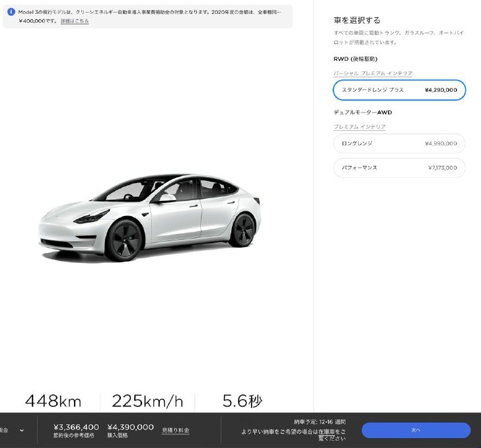
Task: Click the ¥3,366,400 savings price
Action: (76, 427)
